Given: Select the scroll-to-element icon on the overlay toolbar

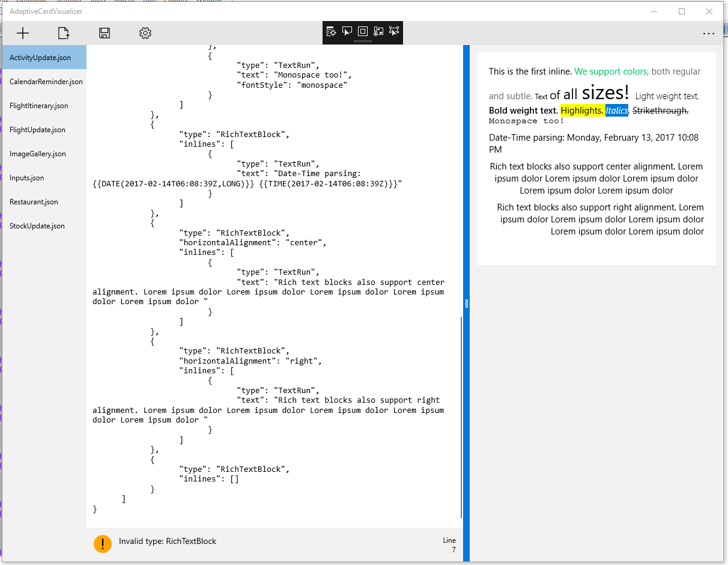Looking at the screenshot, I should (x=331, y=32).
